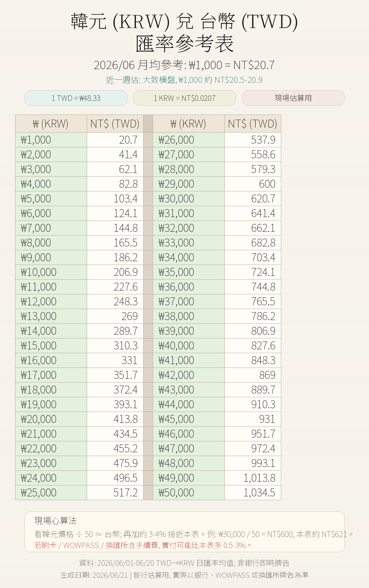Select the '₩22,000' cell

click(51, 449)
